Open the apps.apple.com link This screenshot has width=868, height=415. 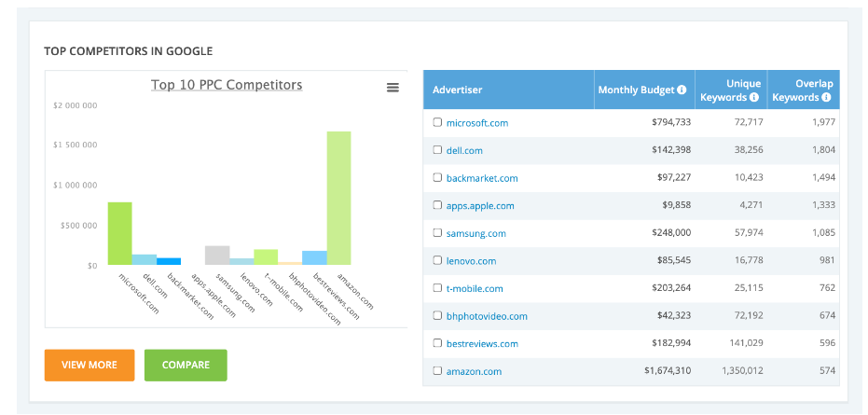coord(480,206)
